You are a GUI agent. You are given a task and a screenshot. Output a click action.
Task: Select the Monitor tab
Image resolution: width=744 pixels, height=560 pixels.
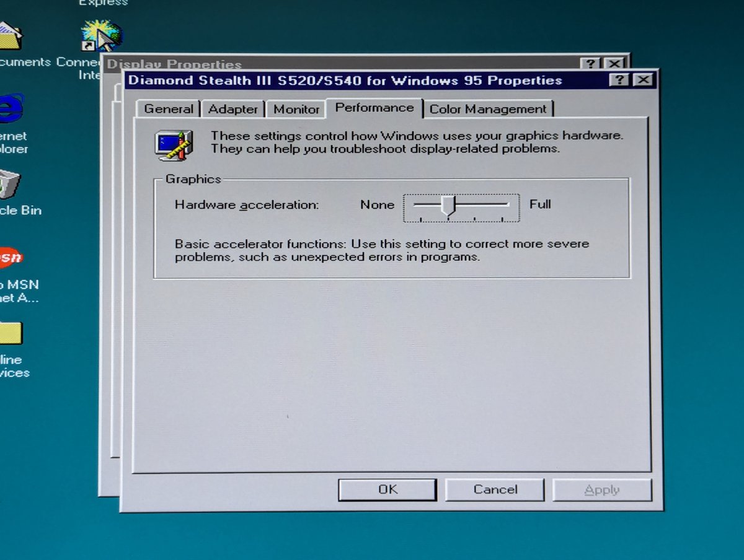click(x=296, y=109)
